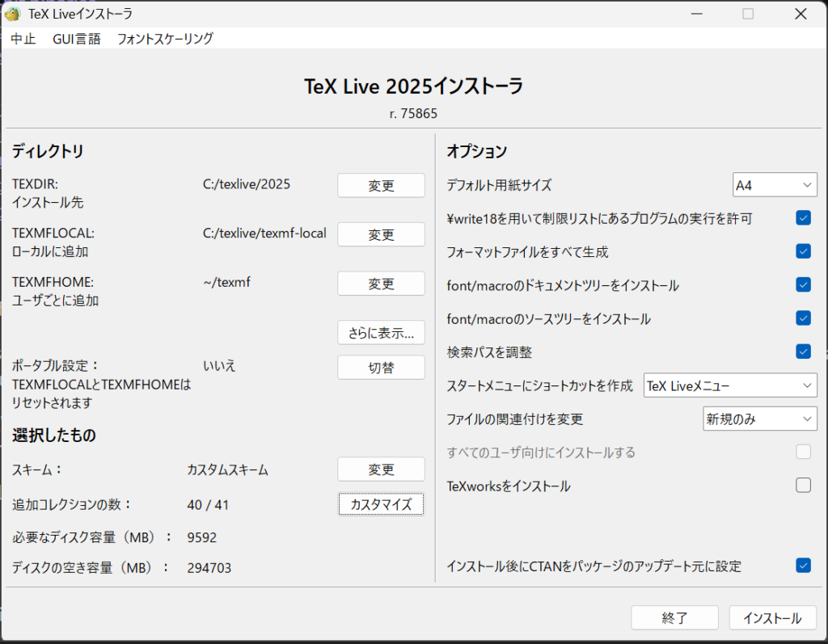Toggle フォーマットファイルをすべて生成 checkbox

[803, 251]
